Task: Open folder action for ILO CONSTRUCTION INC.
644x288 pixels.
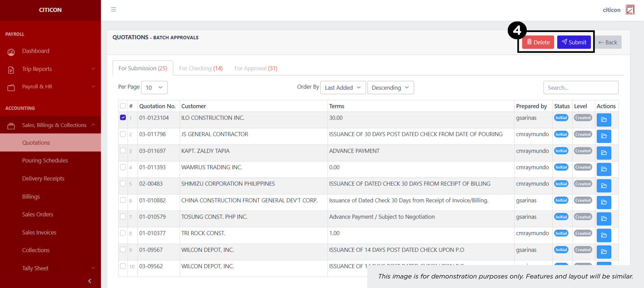Action: click(x=604, y=120)
